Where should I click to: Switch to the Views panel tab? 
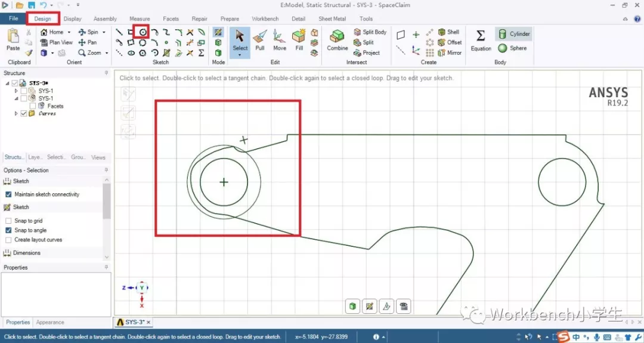[98, 157]
